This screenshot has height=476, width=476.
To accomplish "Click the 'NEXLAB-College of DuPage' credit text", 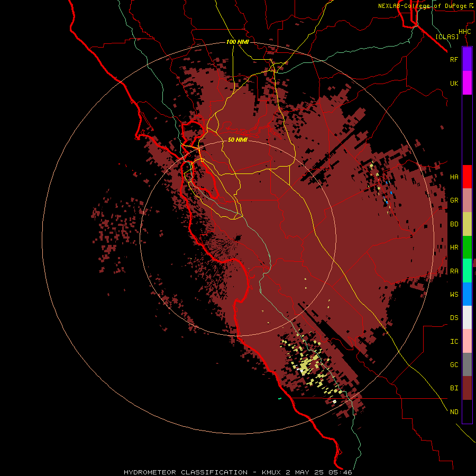I will [422, 6].
